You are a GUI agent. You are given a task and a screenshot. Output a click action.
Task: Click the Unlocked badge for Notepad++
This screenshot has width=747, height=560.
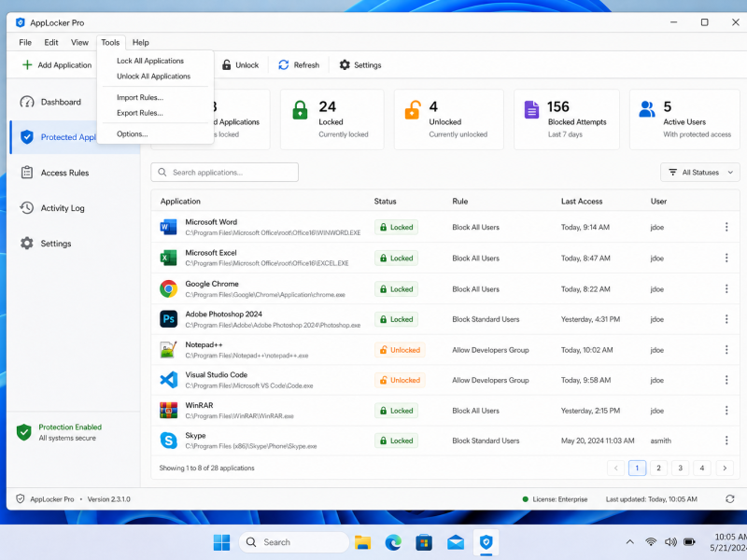tap(400, 349)
